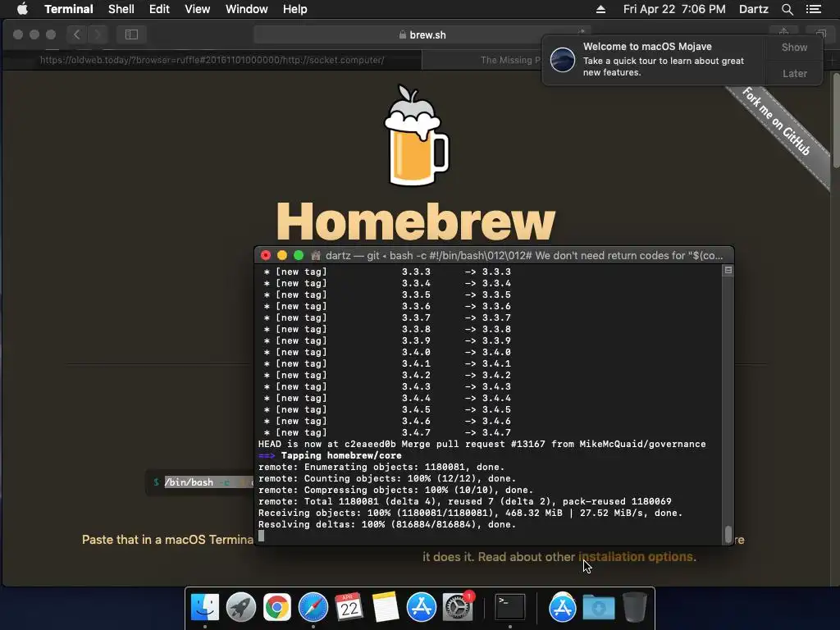Click the new tag 3.3.3 line
The width and height of the screenshot is (840, 630).
tap(387, 272)
